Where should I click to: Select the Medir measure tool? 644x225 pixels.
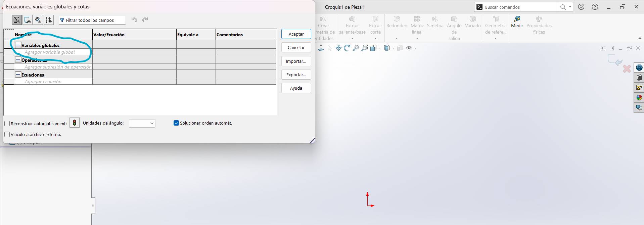(517, 22)
